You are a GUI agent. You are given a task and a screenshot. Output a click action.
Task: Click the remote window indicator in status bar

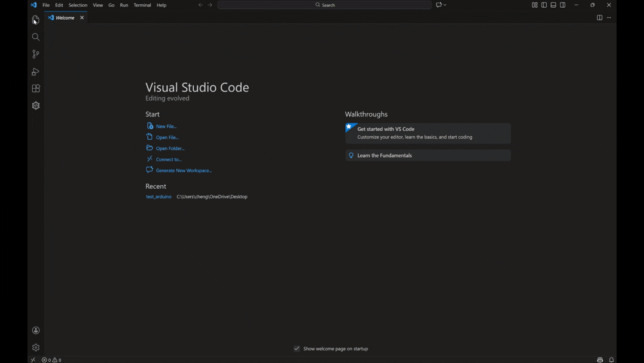tap(33, 360)
